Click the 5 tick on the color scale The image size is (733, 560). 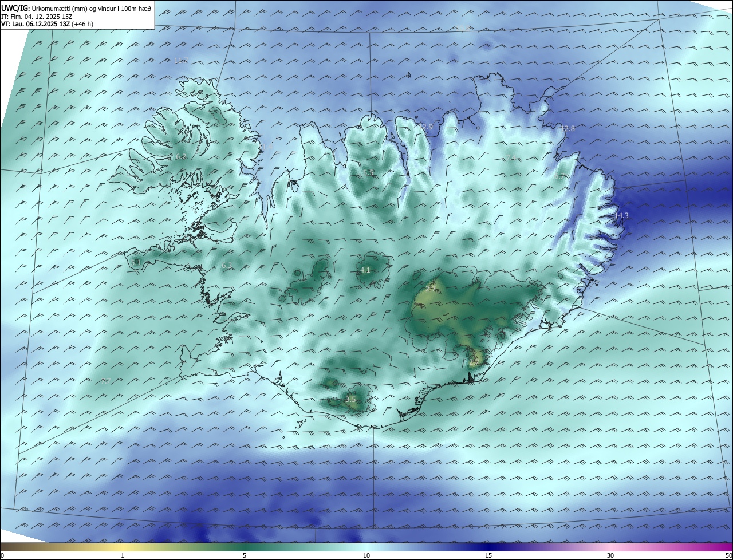245,555
